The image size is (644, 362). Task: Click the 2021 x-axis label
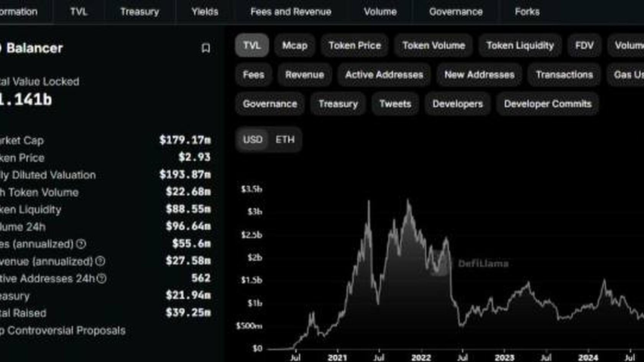pyautogui.click(x=337, y=357)
